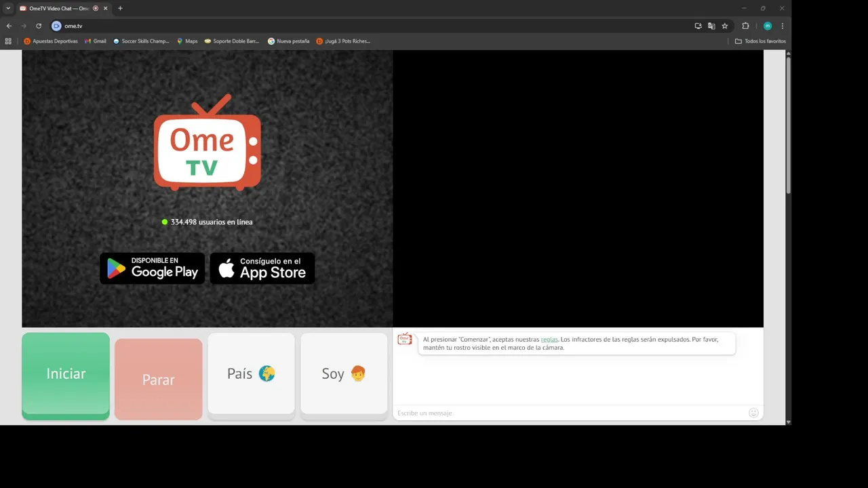Open the Nueva pestaña bookmark
This screenshot has width=868, height=488.
pyautogui.click(x=289, y=41)
